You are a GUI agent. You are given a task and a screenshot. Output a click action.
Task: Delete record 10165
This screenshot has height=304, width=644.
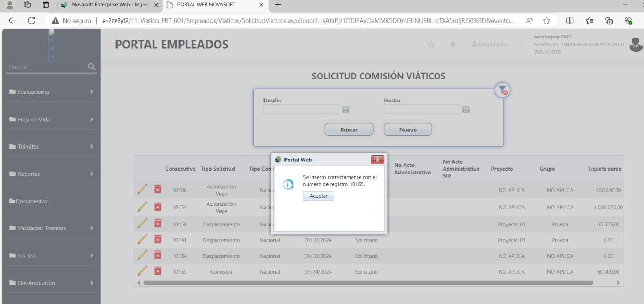(157, 271)
